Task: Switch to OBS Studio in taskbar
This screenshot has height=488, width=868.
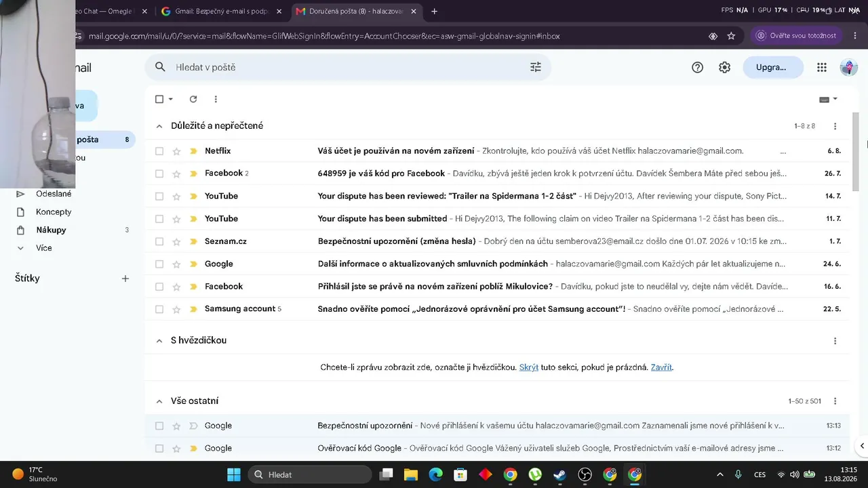Action: [585, 474]
